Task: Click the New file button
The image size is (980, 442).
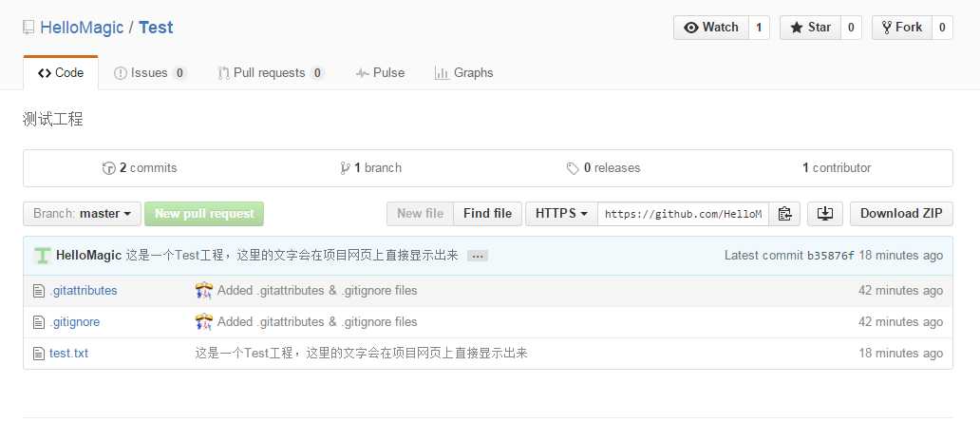Action: 420,214
